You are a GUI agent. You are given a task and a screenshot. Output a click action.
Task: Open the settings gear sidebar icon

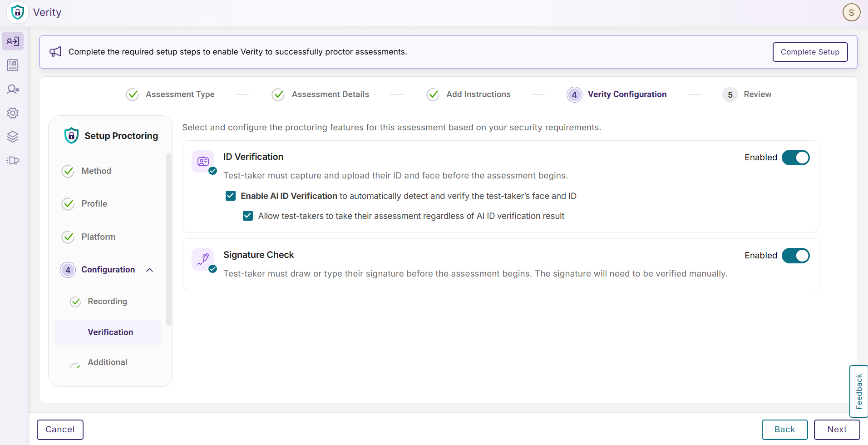(13, 113)
